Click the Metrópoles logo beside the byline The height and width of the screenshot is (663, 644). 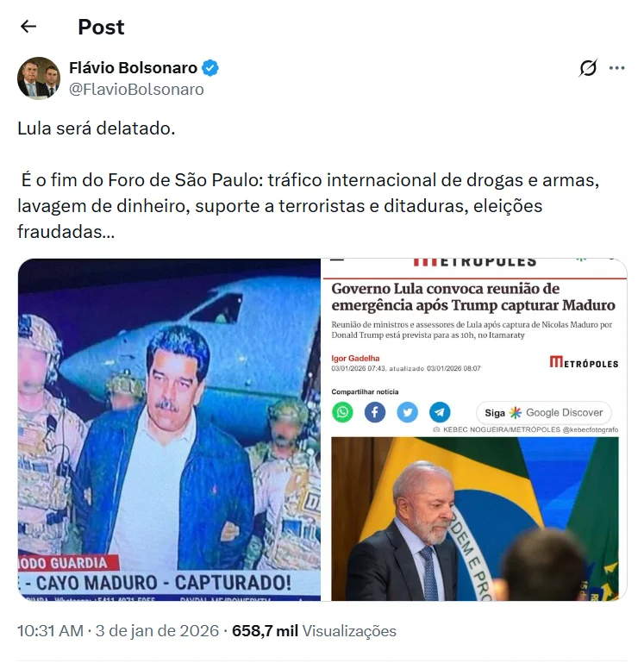coord(584,362)
